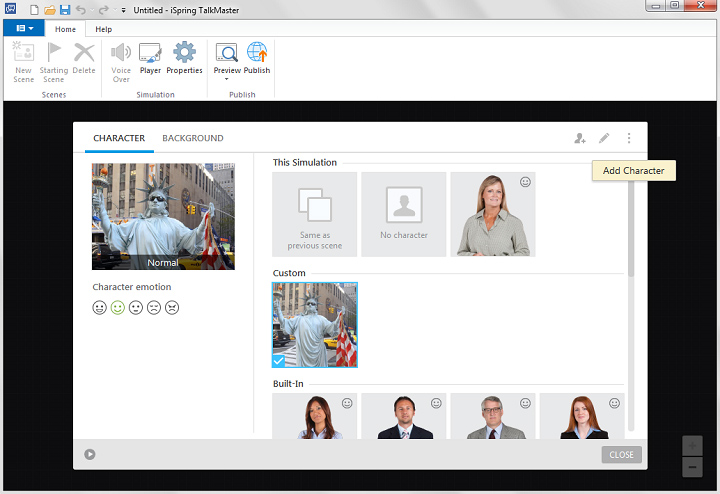Click the Add Character icon
This screenshot has height=494, width=720.
pyautogui.click(x=580, y=138)
